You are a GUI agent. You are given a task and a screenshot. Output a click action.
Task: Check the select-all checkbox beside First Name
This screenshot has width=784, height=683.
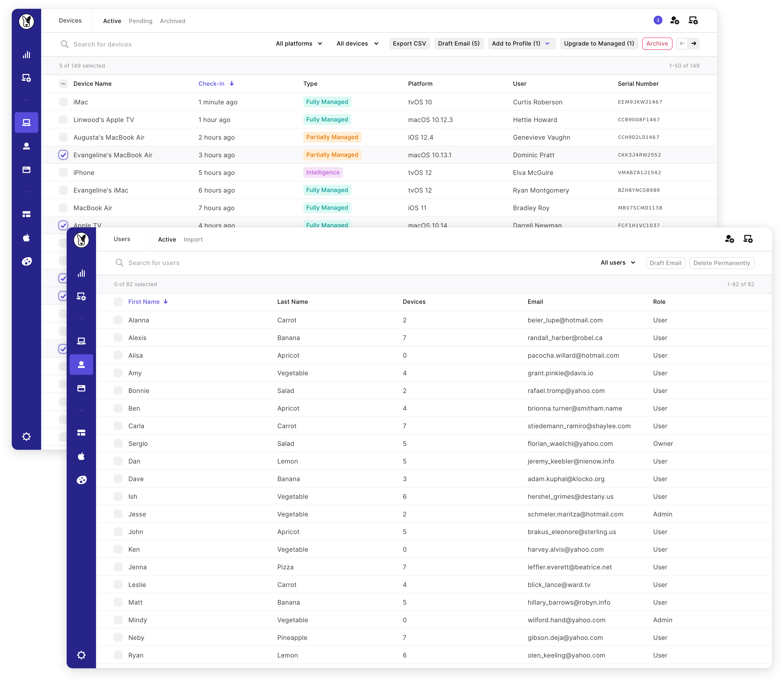pos(118,302)
